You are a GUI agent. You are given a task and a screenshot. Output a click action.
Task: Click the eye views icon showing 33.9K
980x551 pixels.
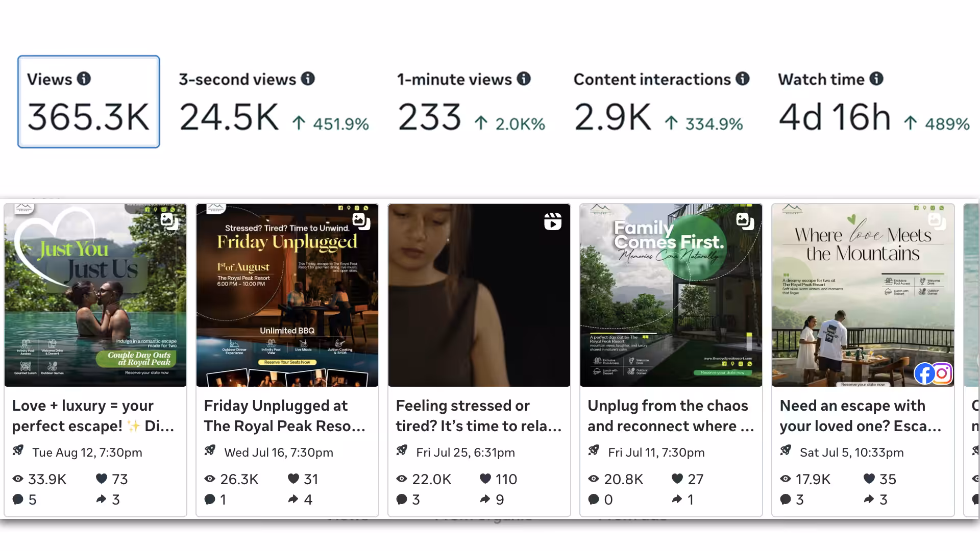[x=18, y=479]
